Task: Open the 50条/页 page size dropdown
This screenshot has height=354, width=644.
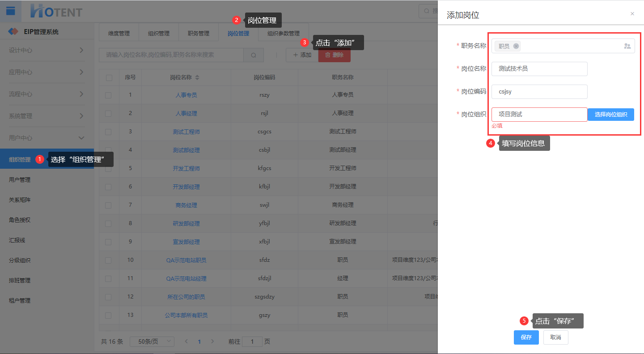Action: pos(152,341)
